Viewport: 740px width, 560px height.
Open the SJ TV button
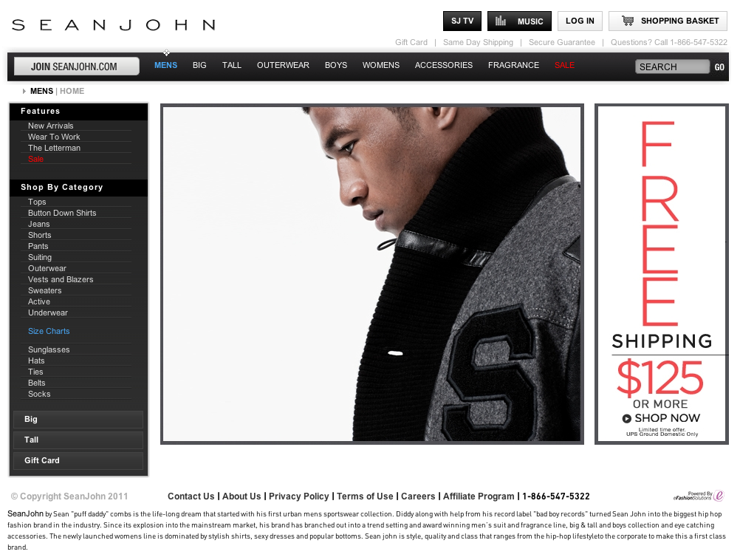coord(462,21)
